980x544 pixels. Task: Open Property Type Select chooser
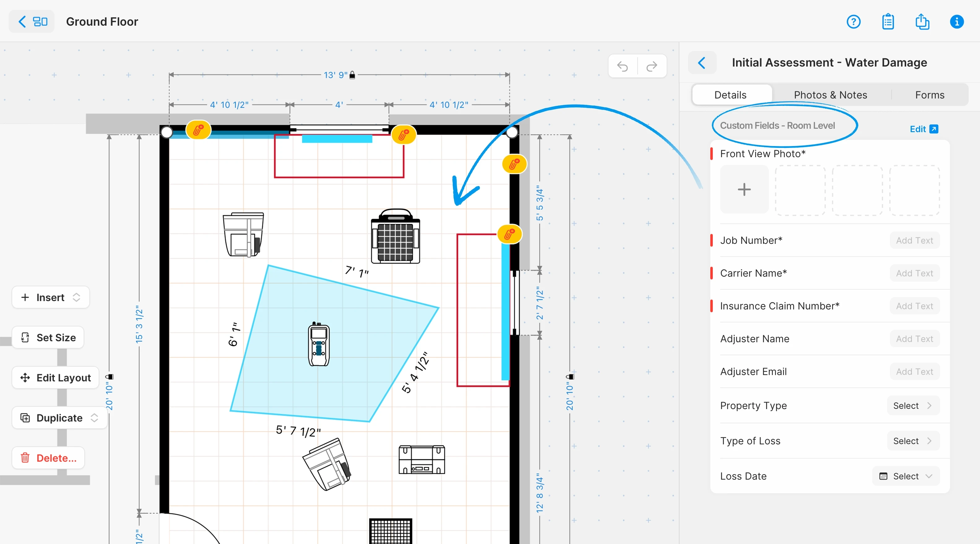(913, 406)
